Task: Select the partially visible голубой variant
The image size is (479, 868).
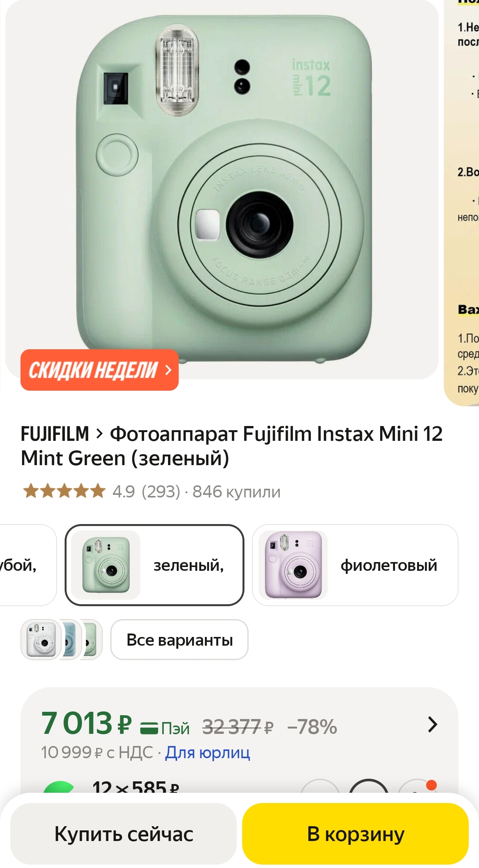Action: coord(27,565)
